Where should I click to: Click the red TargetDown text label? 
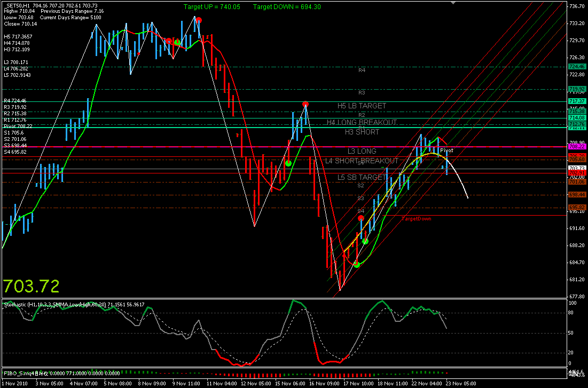click(416, 219)
